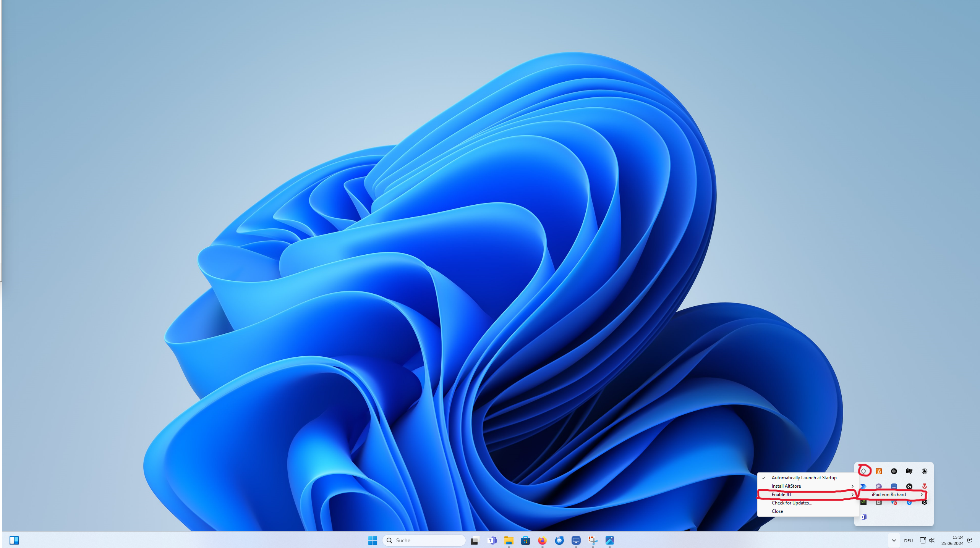Select Check for Updates in the menu

point(792,503)
